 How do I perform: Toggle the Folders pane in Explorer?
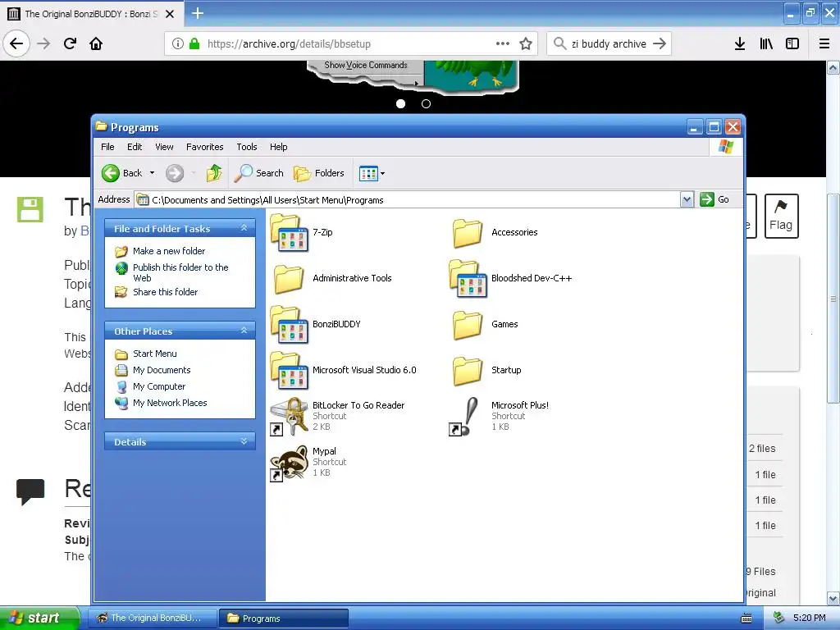[x=319, y=173]
